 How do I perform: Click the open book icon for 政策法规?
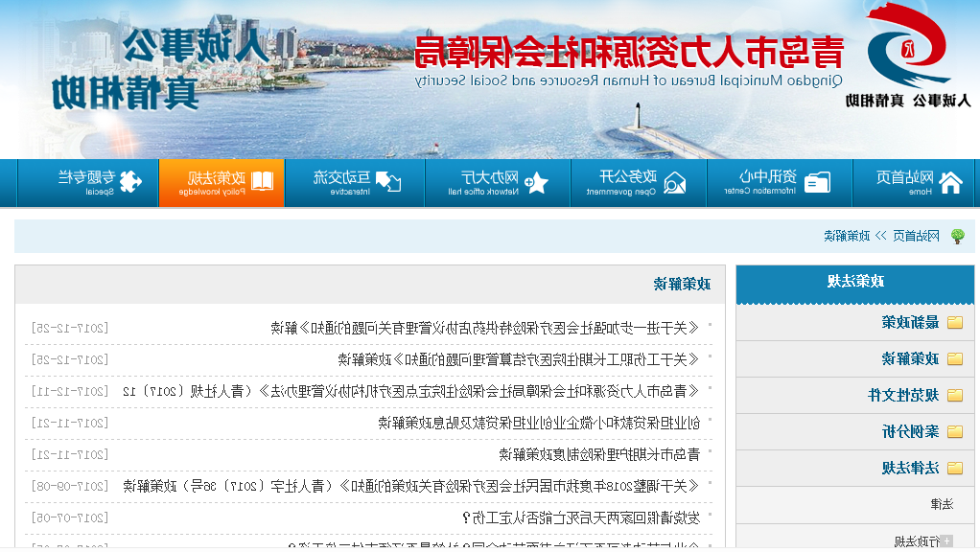pos(262,181)
